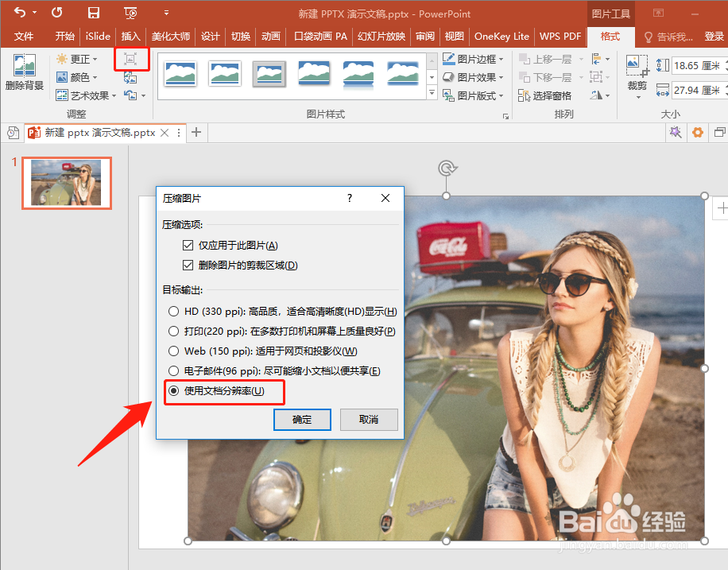Apply the first picture style thumbnail
This screenshot has height=570, width=728.
pyautogui.click(x=180, y=74)
